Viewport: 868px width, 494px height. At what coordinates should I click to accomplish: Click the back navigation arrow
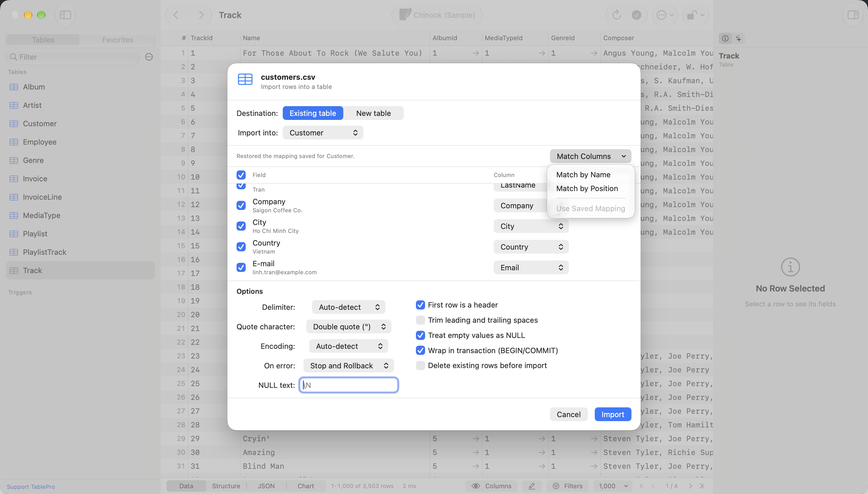tap(176, 15)
